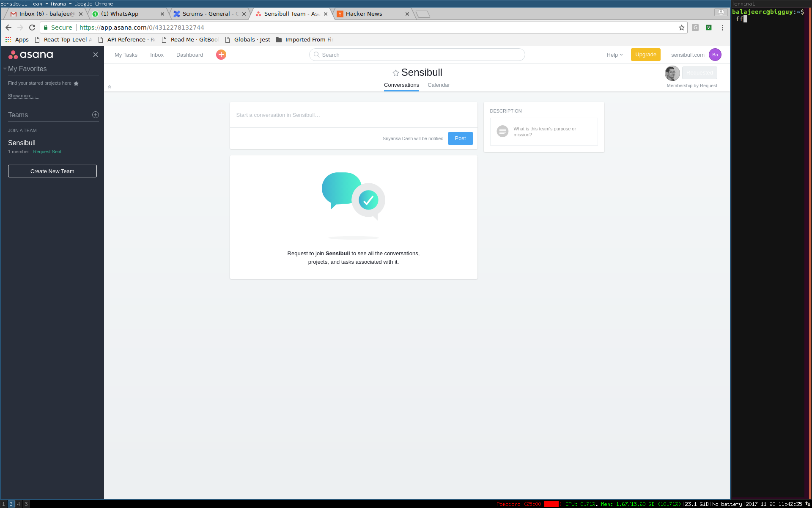Click the Asana logo in sidebar
The image size is (812, 508).
coord(31,55)
